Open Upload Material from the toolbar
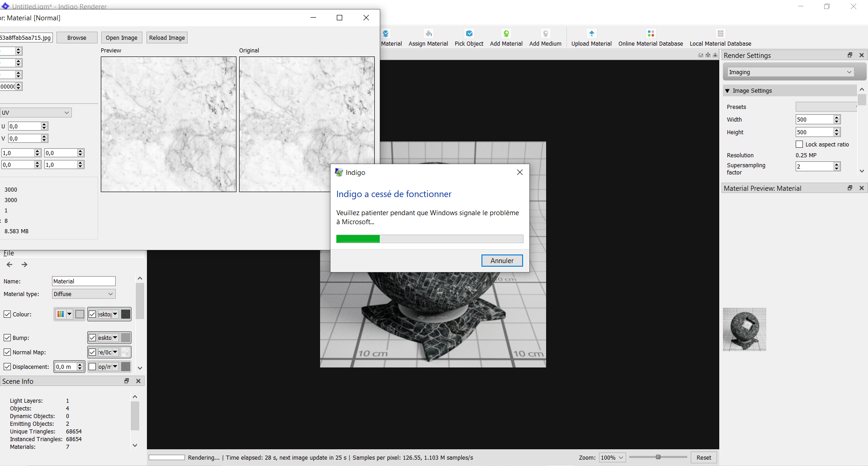This screenshot has width=868, height=466. point(591,34)
